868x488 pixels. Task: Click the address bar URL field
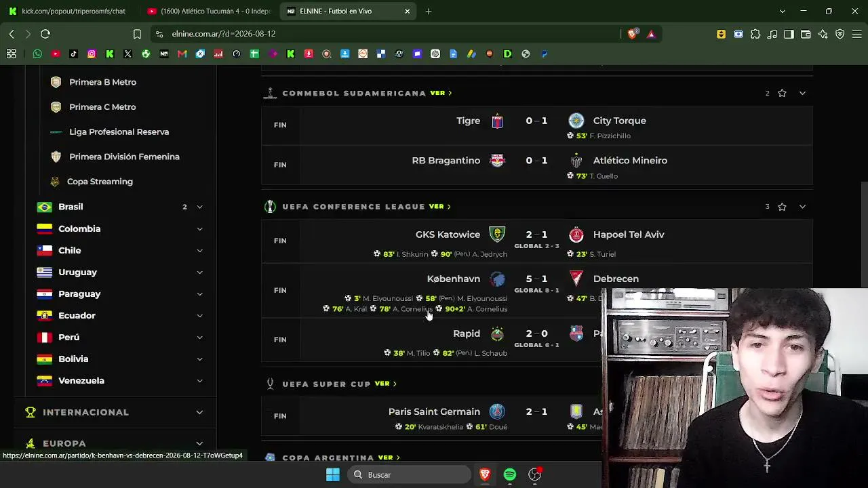(387, 34)
